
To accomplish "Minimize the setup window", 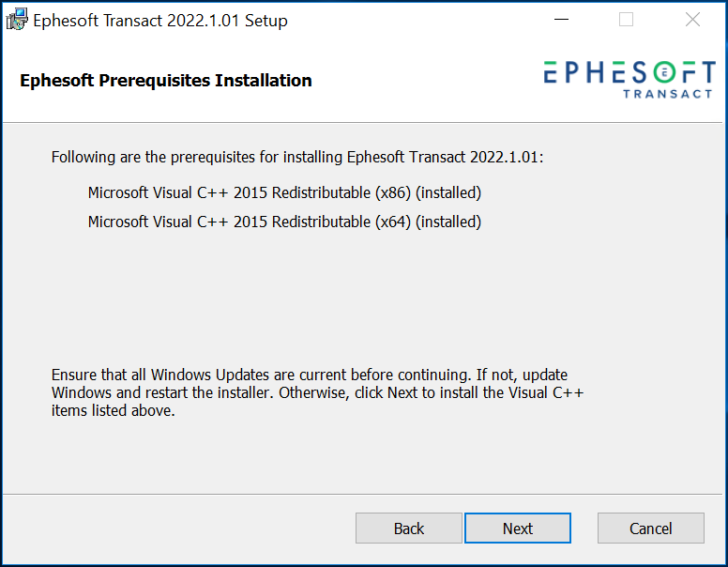I will (561, 20).
